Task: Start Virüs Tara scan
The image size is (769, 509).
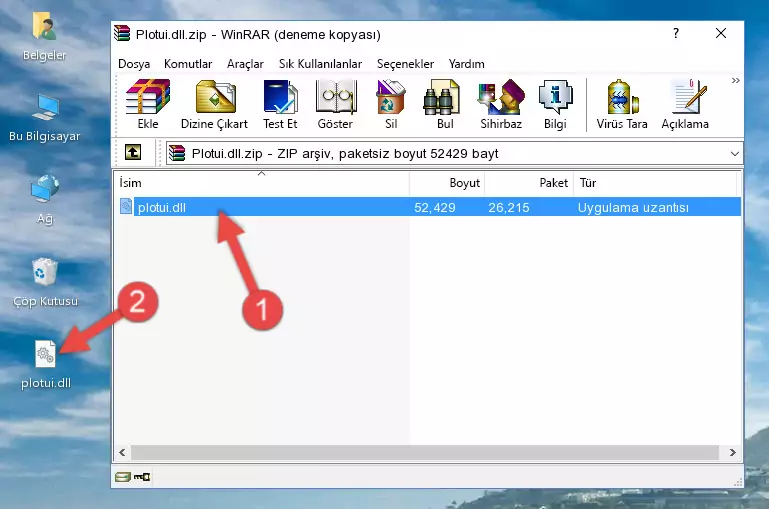Action: pos(622,104)
